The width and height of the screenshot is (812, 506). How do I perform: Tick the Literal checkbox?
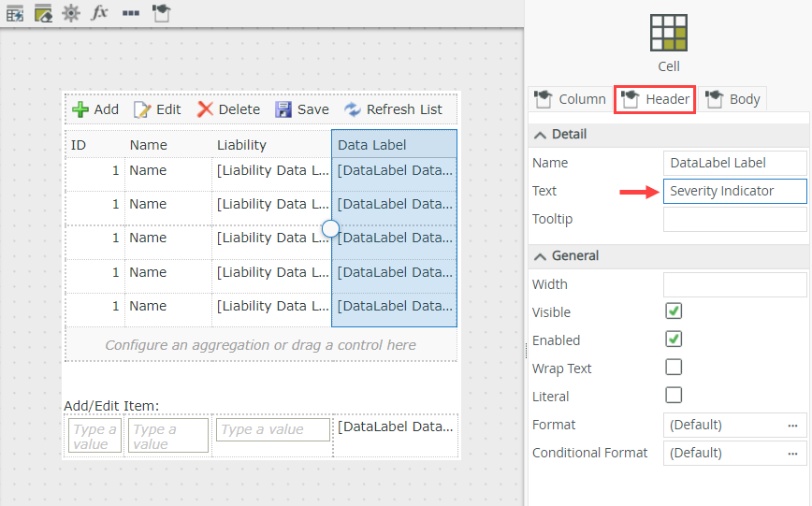(x=674, y=396)
